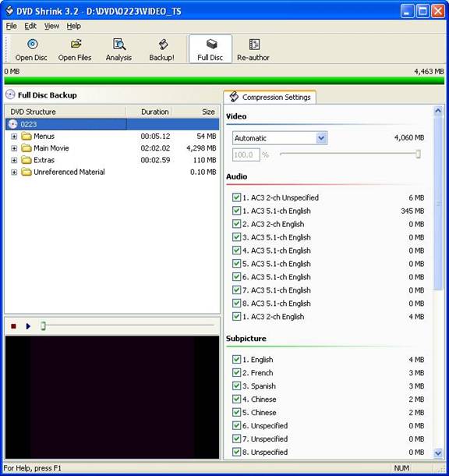Click the Menus folder icon
Screen dimensions: 449x476
[27, 136]
